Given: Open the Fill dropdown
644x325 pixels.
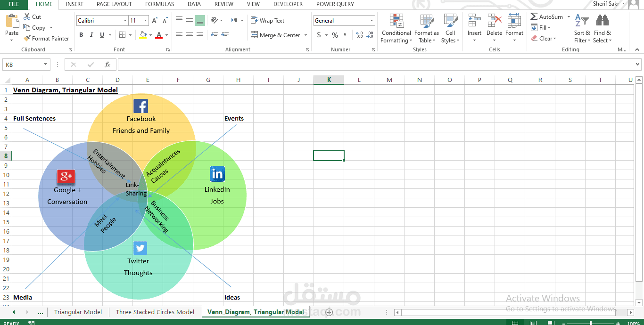Looking at the screenshot, I should point(540,28).
